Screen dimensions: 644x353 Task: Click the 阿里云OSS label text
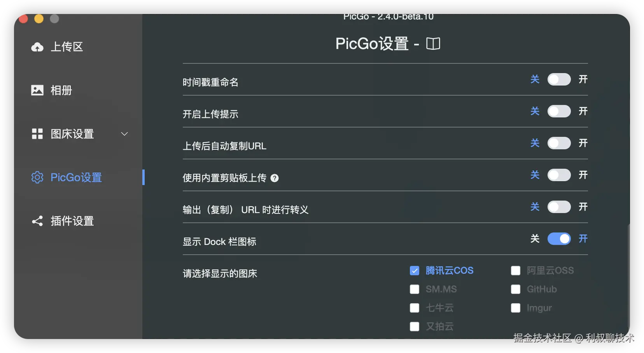[x=550, y=271]
